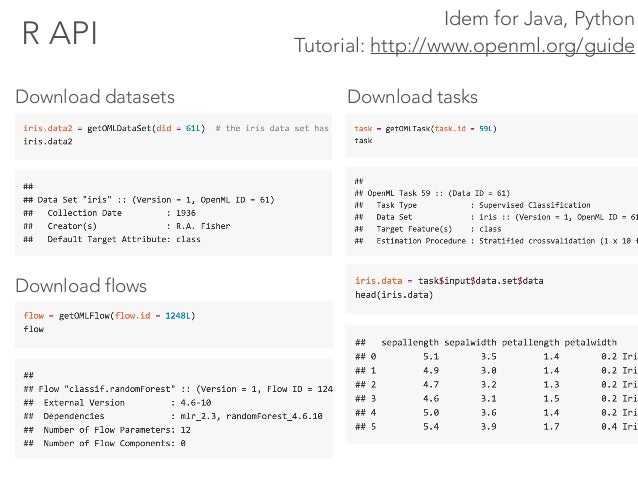
Task: Click the 'Collection Date : 1936' line
Action: coord(109,213)
